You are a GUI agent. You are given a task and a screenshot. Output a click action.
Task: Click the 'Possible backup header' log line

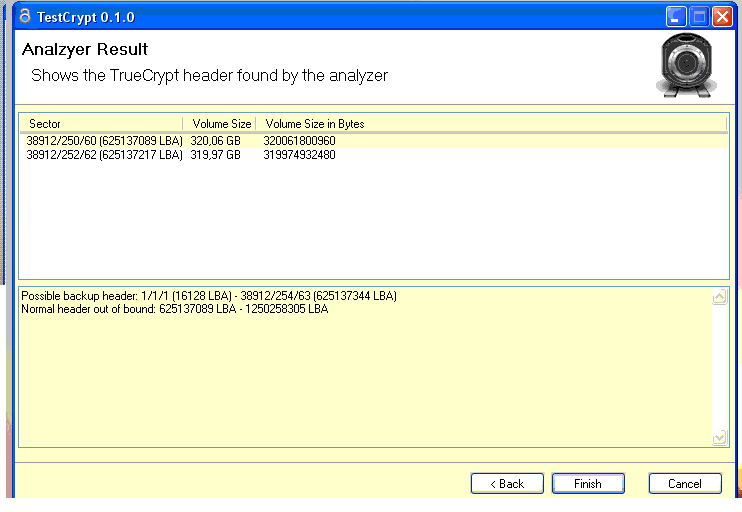pos(209,296)
